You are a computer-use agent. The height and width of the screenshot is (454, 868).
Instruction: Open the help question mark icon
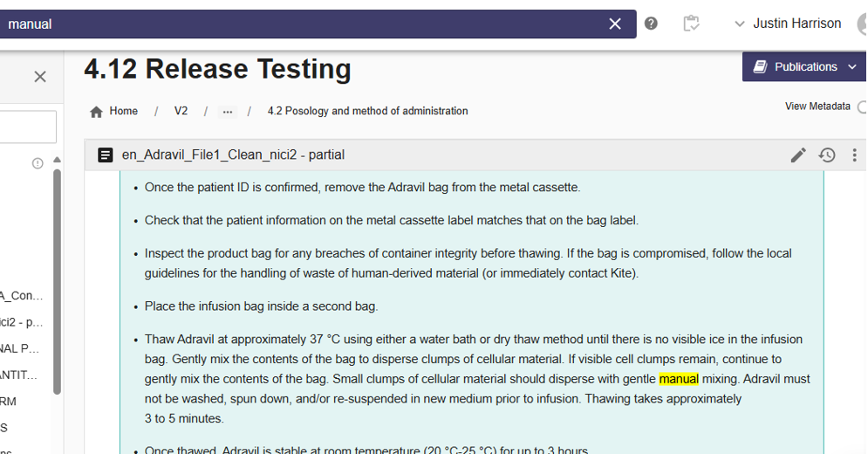[x=651, y=24]
